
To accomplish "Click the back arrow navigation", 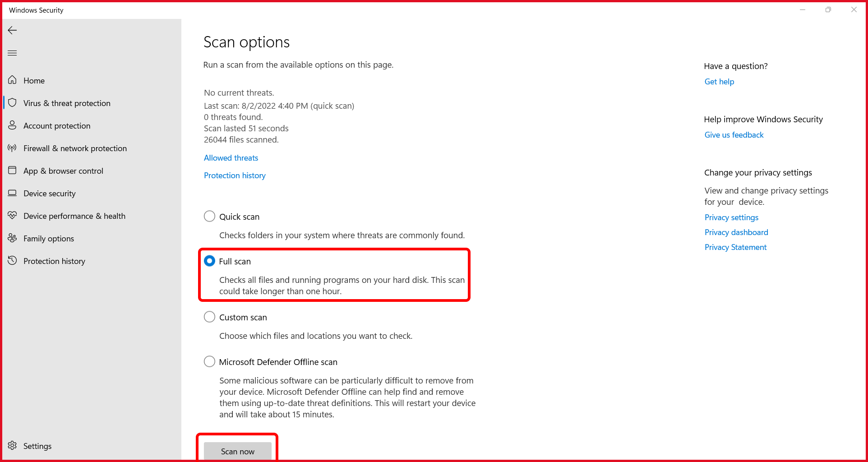I will tap(12, 30).
